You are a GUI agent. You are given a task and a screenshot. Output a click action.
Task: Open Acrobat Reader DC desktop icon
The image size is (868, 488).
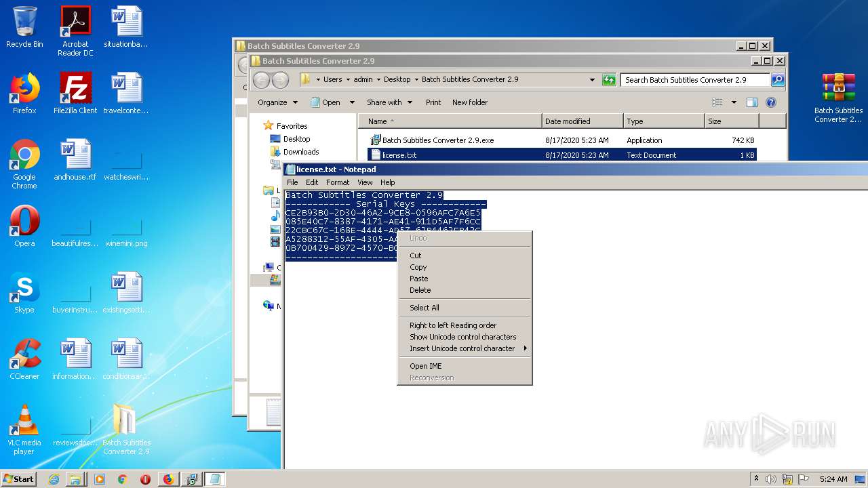tap(75, 31)
